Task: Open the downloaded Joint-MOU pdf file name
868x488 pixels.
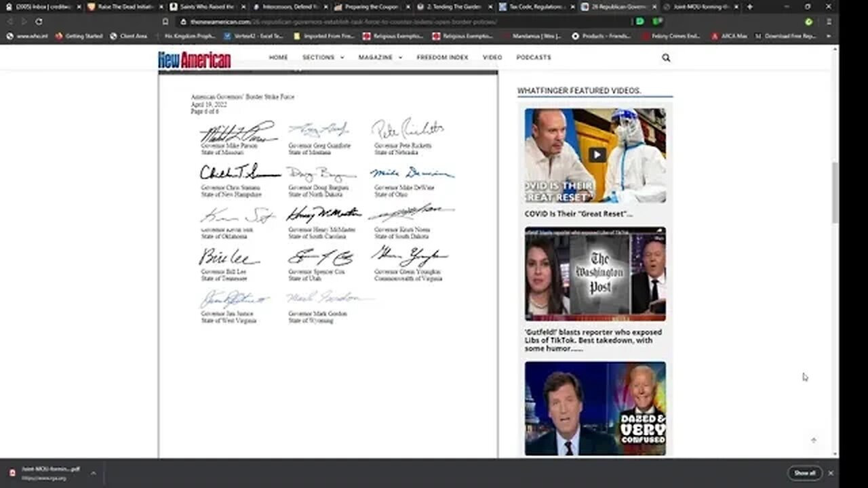Action: 51,470
